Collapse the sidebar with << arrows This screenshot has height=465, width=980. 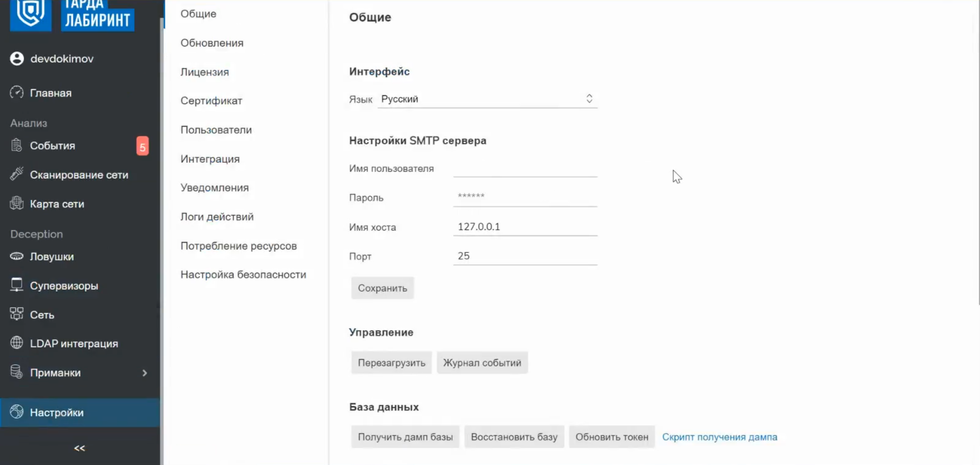point(79,448)
